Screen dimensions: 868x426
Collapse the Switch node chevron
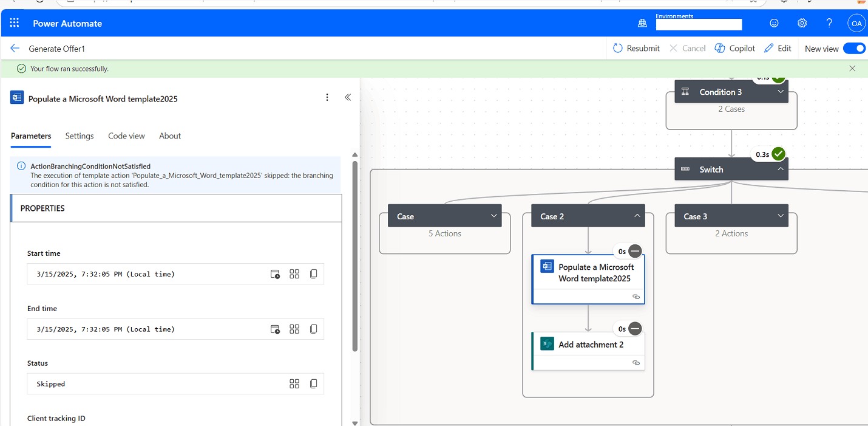click(x=781, y=170)
